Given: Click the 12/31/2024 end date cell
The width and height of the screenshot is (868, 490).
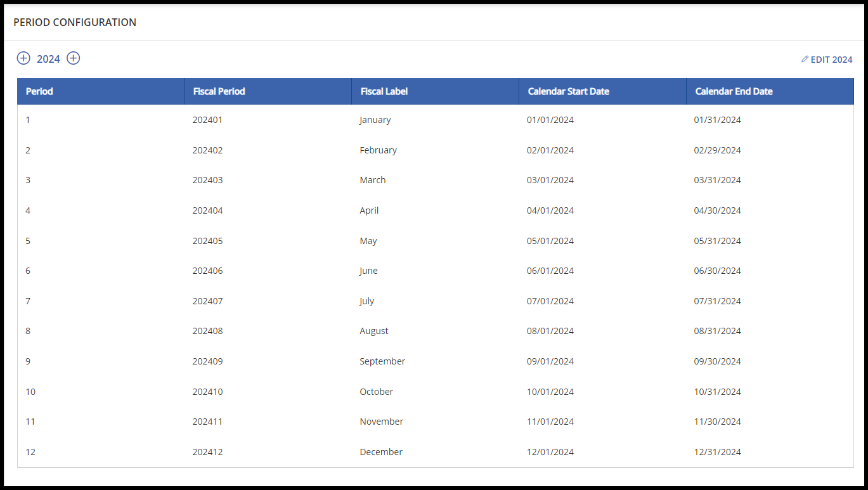Looking at the screenshot, I should (717, 452).
